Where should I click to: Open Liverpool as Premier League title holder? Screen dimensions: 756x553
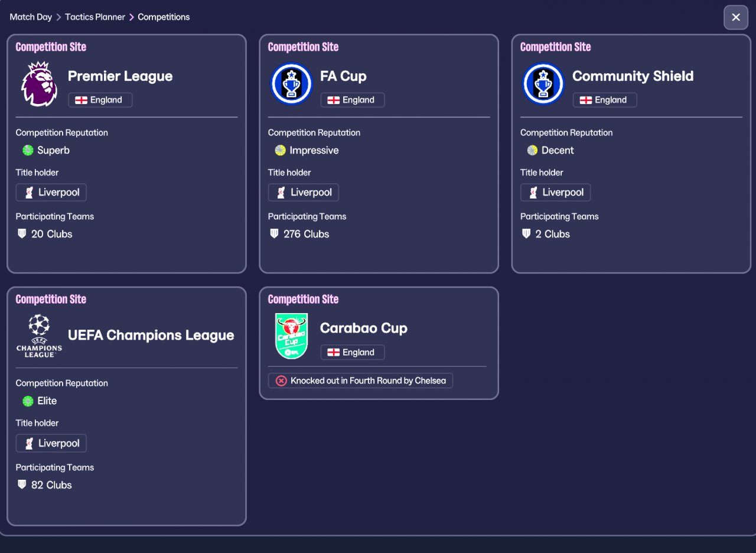[51, 193]
